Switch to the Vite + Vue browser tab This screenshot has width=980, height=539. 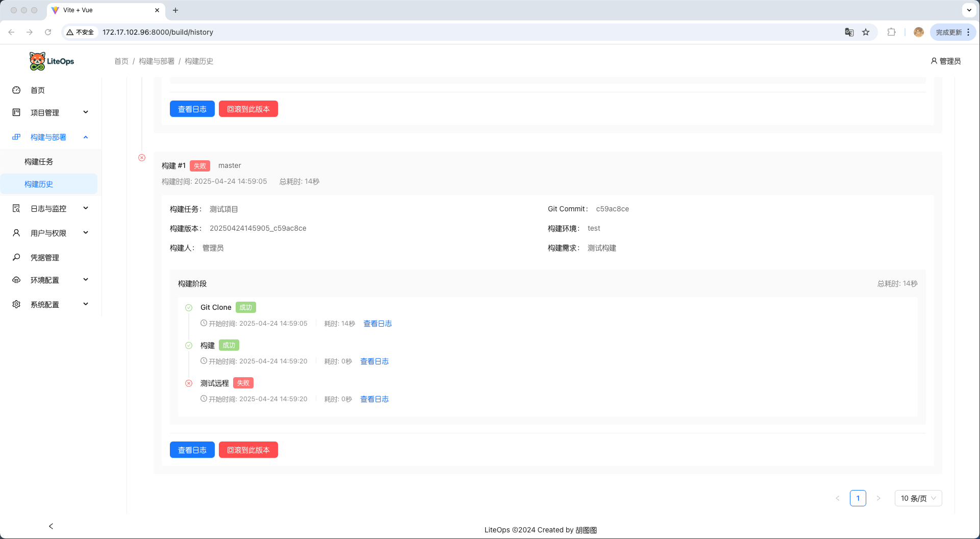click(x=106, y=10)
